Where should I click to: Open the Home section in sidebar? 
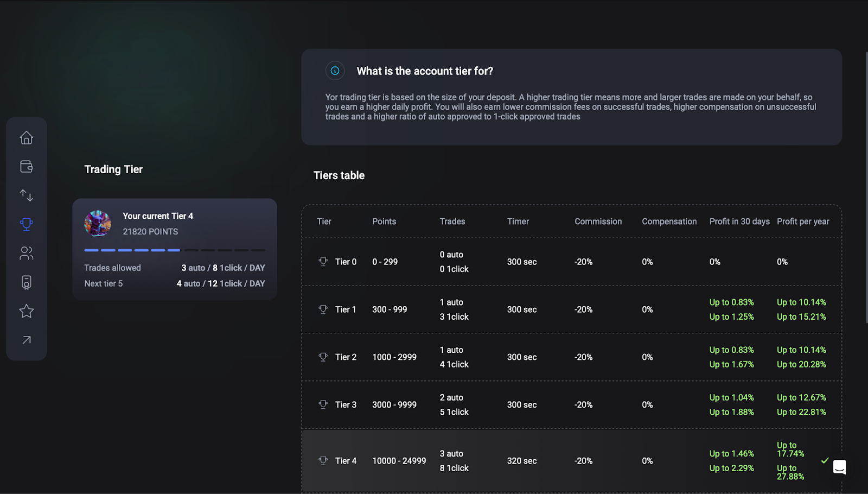pos(26,138)
